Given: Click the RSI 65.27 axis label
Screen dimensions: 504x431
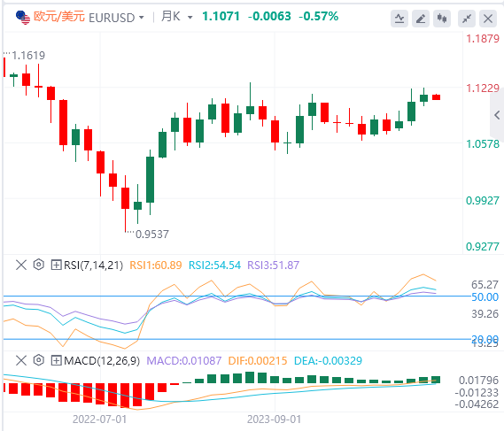Looking at the screenshot, I should 485,285.
